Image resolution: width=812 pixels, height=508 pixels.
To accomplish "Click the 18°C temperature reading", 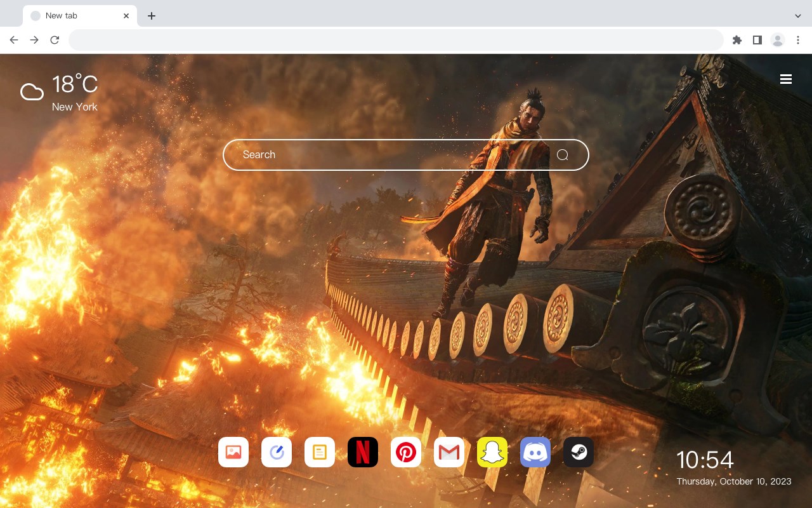I will click(75, 84).
